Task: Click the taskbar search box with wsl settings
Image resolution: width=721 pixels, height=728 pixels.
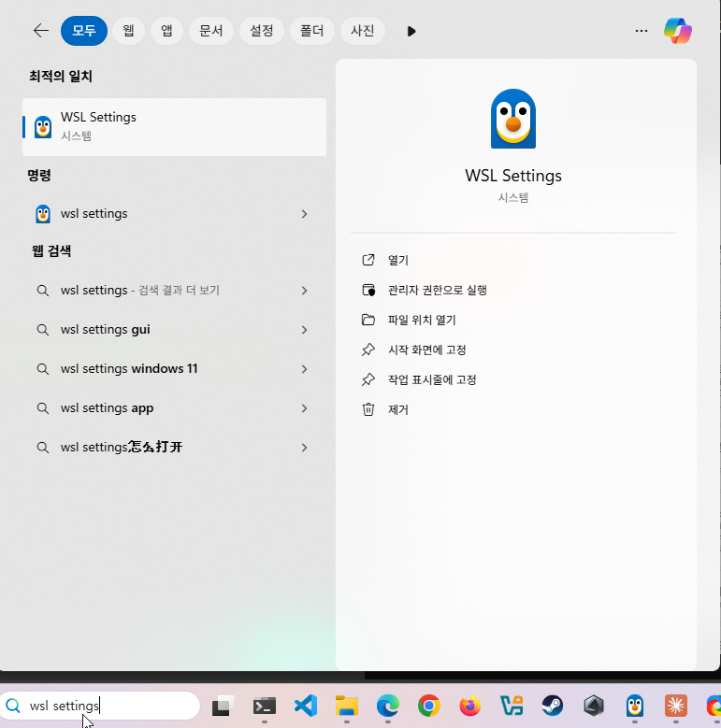Action: pos(100,706)
